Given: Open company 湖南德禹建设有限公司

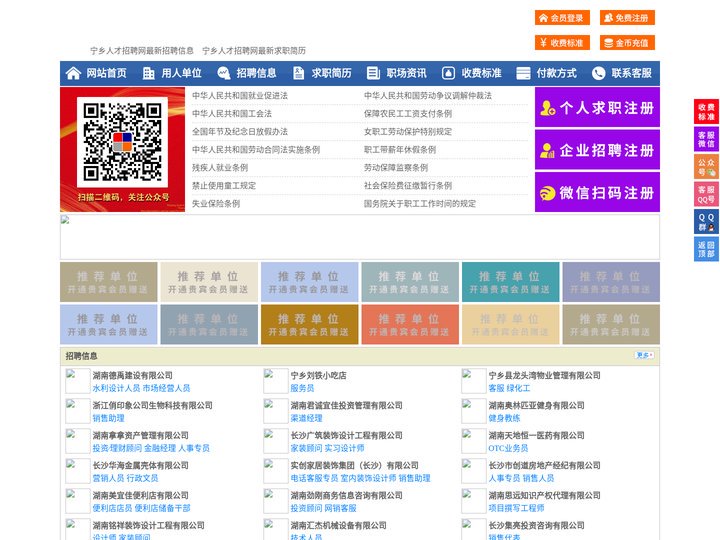Looking at the screenshot, I should 133,375.
